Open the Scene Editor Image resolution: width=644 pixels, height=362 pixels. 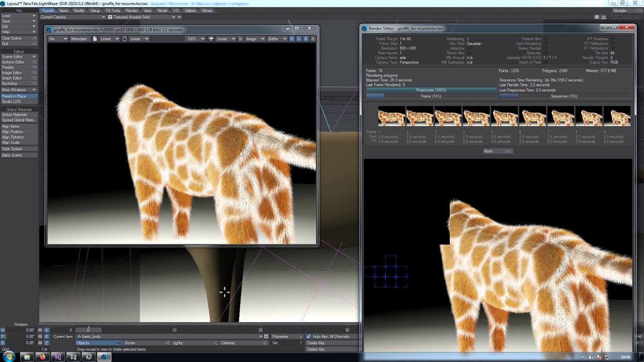(x=19, y=57)
